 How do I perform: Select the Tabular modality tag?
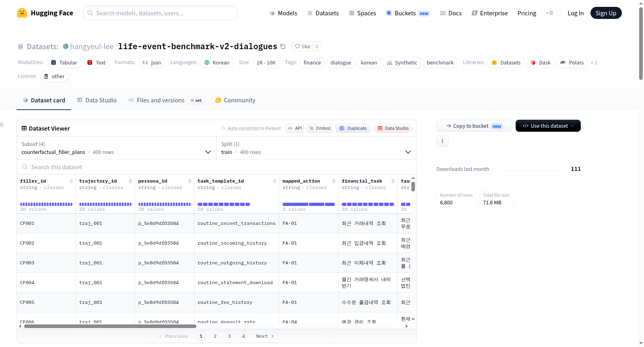64,62
